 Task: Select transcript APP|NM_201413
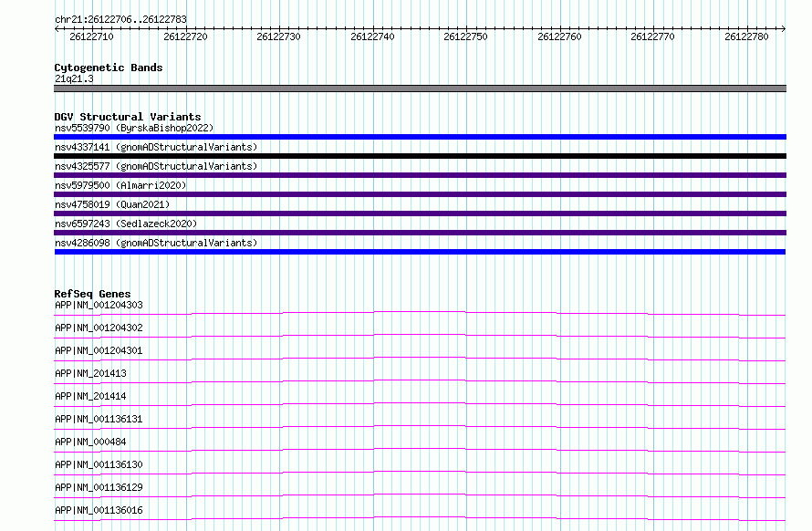90,373
